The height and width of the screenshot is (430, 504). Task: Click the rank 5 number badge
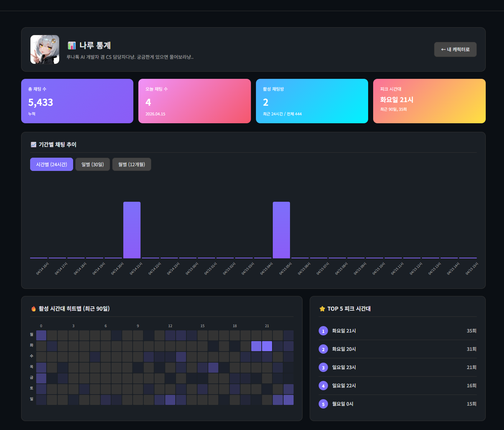coord(323,404)
